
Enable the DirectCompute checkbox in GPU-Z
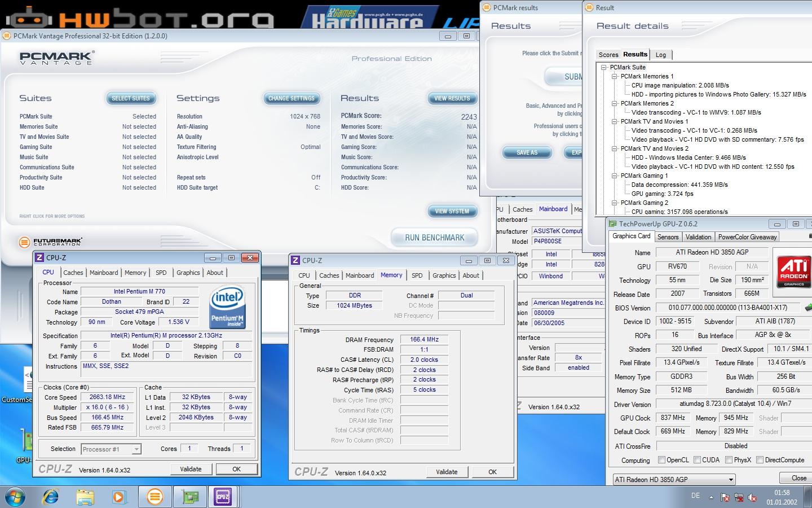[760, 460]
